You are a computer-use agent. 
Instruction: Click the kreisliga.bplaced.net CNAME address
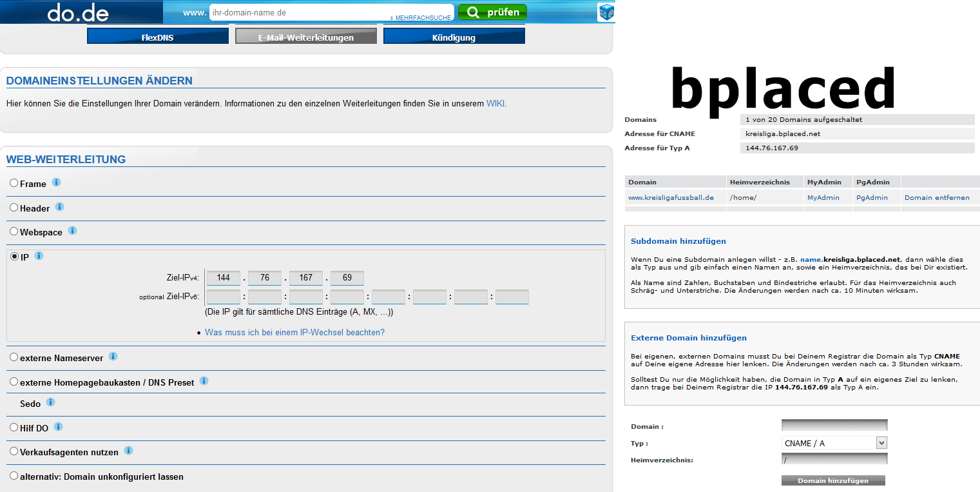coord(782,133)
